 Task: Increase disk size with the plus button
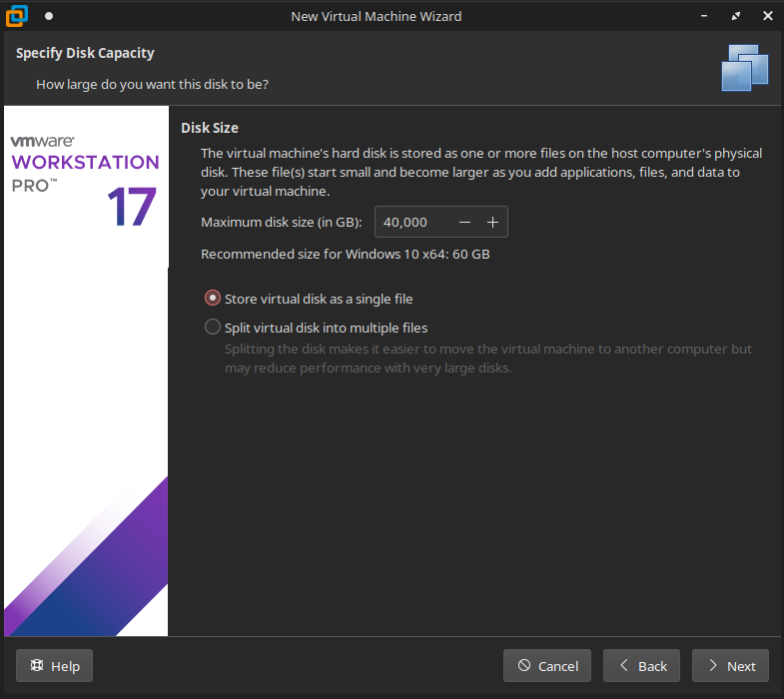tap(492, 222)
